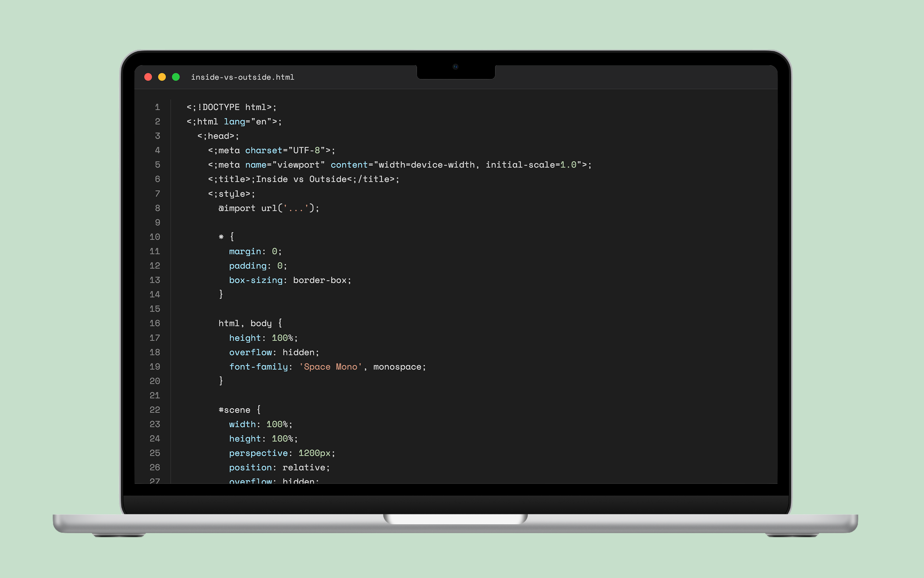The image size is (924, 578).
Task: Click the html, body selector line
Action: pos(250,323)
